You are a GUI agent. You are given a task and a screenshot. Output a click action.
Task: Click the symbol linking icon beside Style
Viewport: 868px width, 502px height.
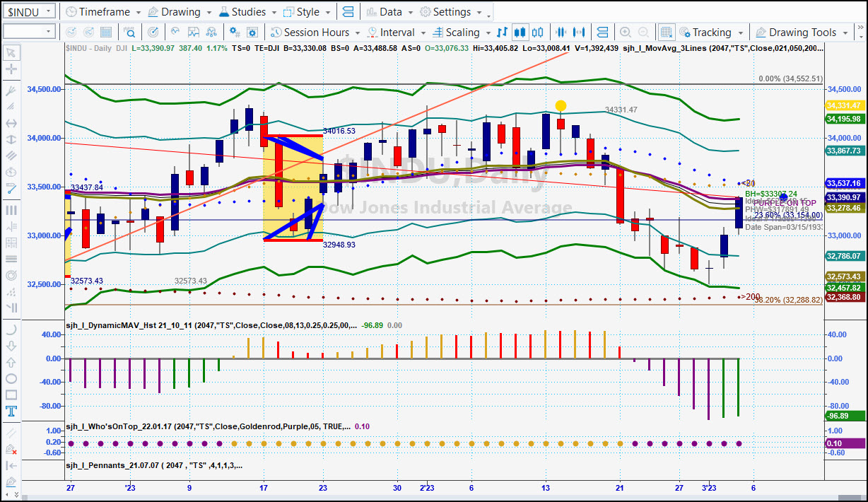pyautogui.click(x=347, y=12)
